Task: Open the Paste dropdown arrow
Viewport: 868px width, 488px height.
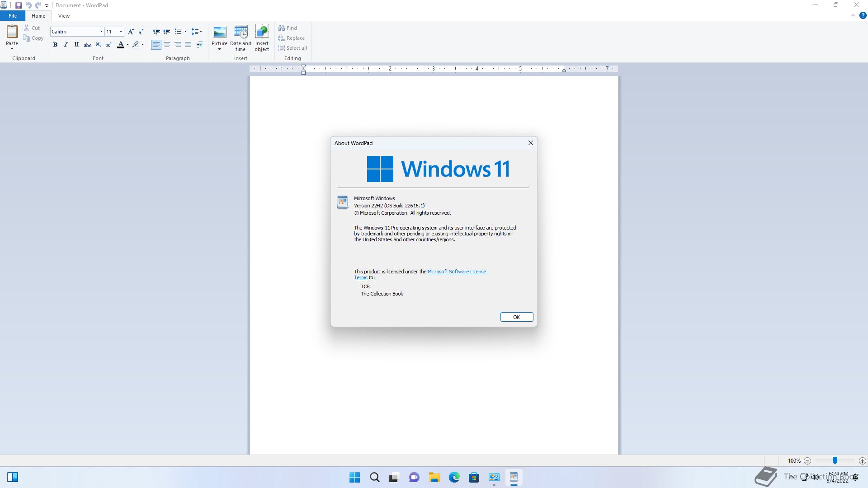Action: coord(12,49)
